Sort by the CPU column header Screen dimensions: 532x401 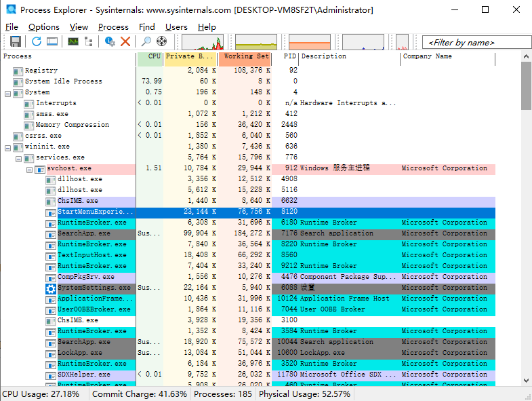150,56
